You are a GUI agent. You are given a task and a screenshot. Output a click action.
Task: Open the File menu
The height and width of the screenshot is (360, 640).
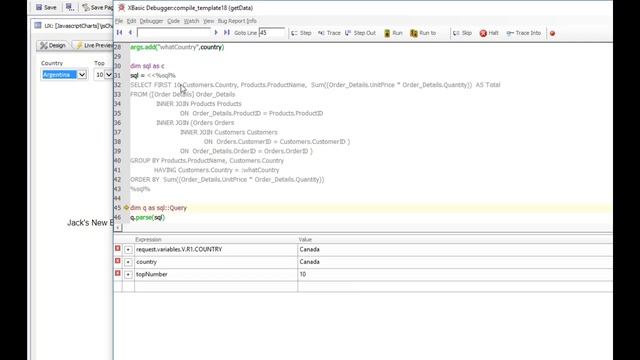coord(119,21)
